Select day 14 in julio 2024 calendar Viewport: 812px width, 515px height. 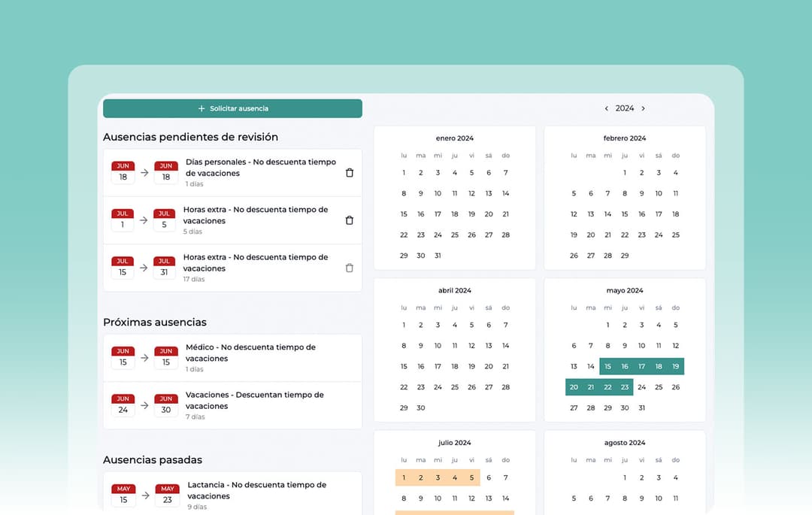505,498
